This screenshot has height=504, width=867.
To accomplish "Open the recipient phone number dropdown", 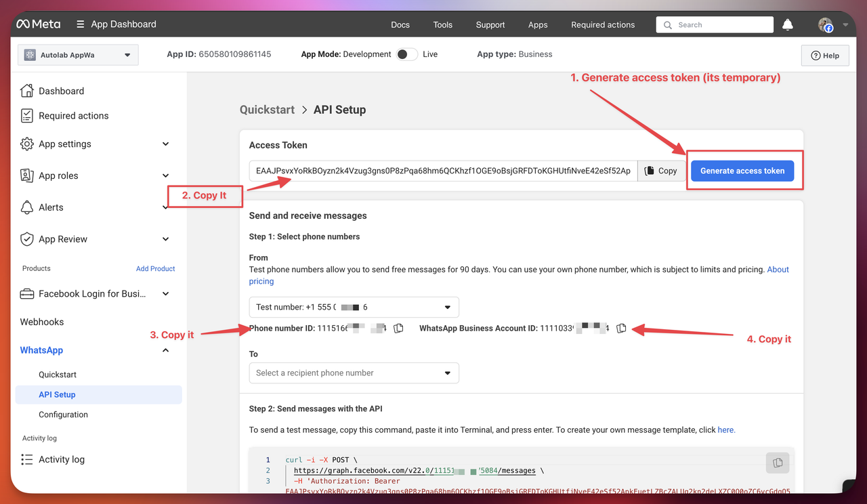I will click(354, 373).
